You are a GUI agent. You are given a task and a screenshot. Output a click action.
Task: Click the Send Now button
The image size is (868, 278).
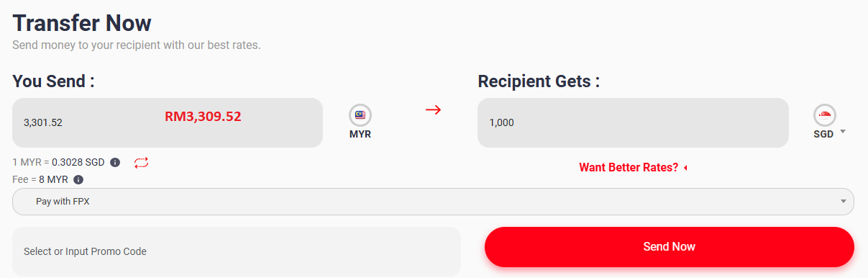[670, 247]
